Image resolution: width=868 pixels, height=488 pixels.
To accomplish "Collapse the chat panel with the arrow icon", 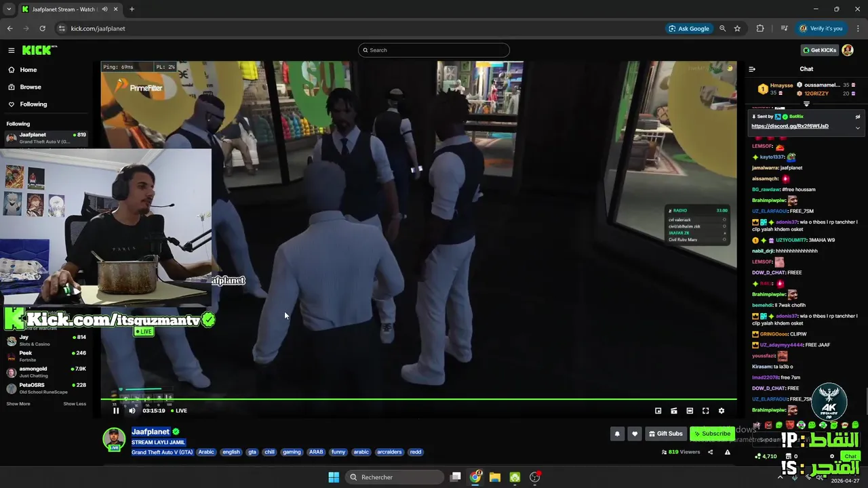I will click(x=752, y=69).
